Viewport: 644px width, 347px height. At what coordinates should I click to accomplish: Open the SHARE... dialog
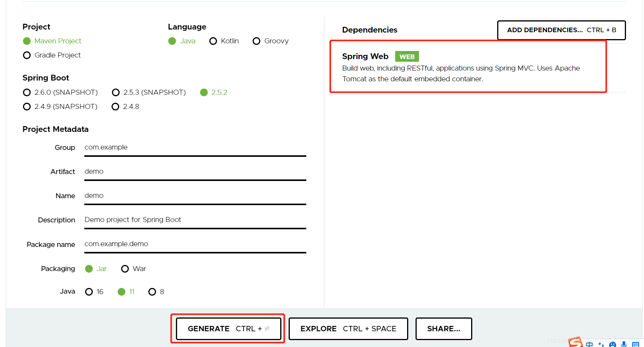[x=444, y=329]
